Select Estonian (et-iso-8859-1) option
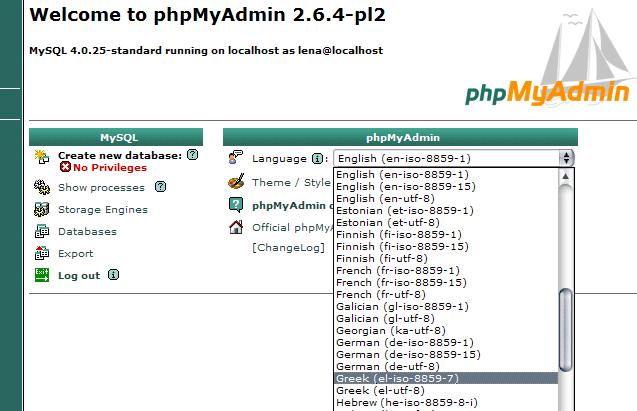This screenshot has height=411, width=637. pos(446,210)
